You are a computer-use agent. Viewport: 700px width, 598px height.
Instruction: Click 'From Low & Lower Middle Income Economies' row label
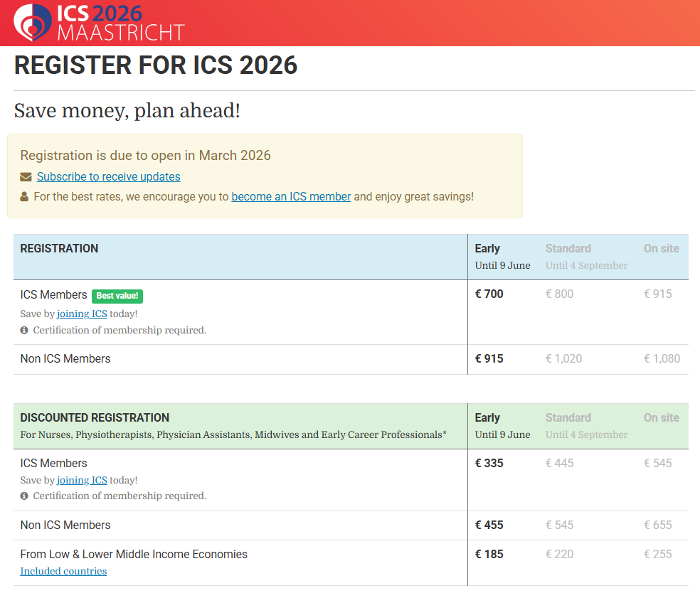(134, 555)
